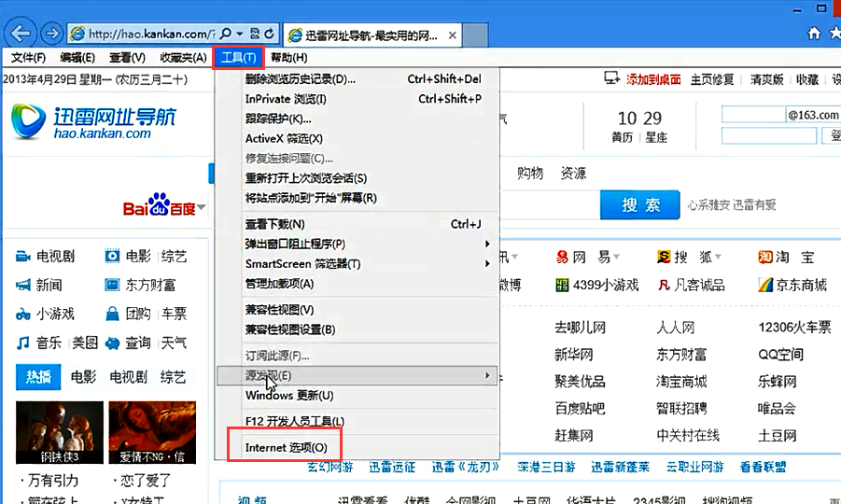Open the 编辑(E) menu
The image size is (841, 504).
[77, 57]
